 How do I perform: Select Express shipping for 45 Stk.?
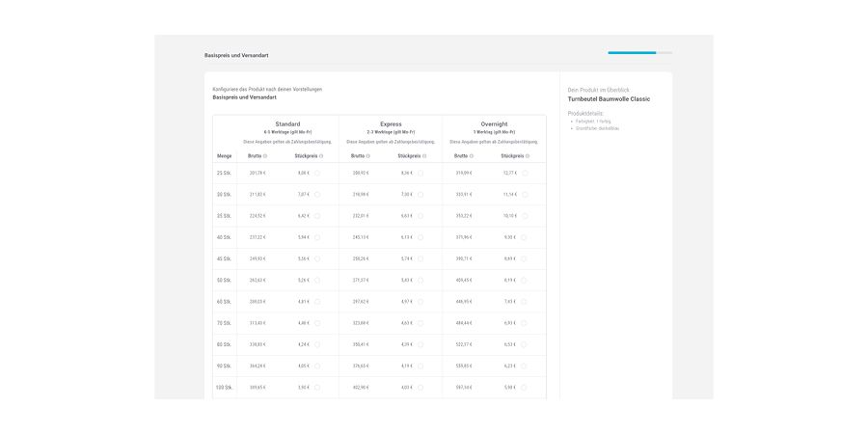click(x=420, y=258)
